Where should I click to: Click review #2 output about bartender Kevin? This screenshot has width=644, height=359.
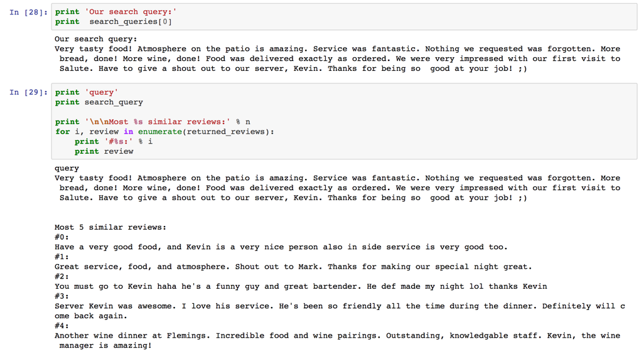click(x=301, y=287)
